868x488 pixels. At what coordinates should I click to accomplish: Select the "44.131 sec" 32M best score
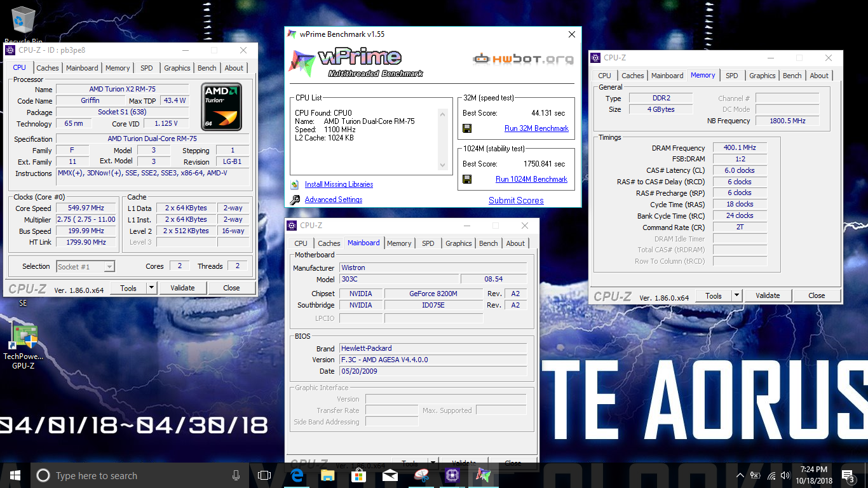click(548, 113)
